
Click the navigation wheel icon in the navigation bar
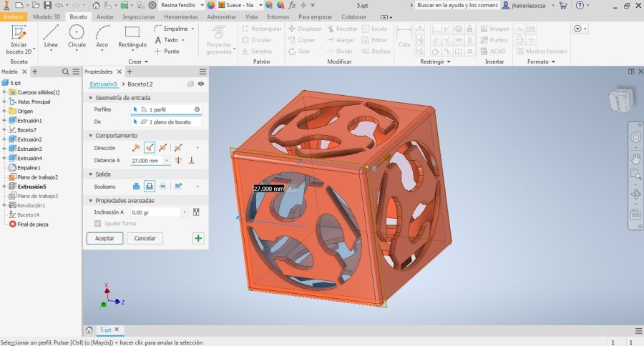pos(635,137)
